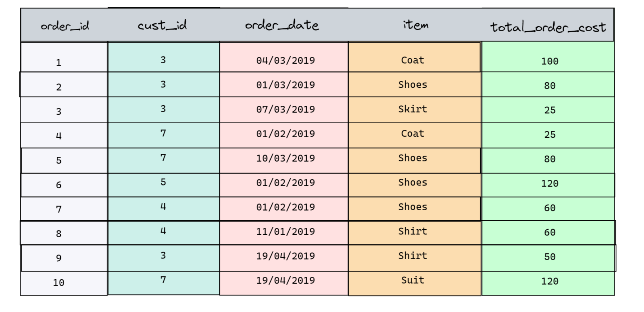Click the total_order_cost header cell
This screenshot has width=644, height=312.
click(548, 25)
